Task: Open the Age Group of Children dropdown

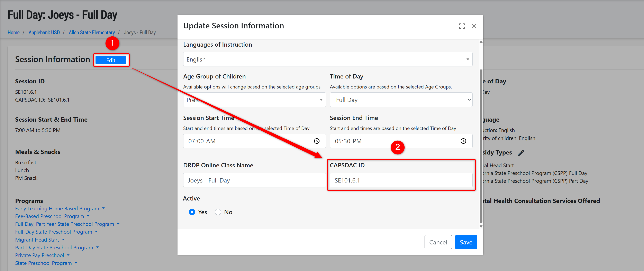Action: click(254, 100)
